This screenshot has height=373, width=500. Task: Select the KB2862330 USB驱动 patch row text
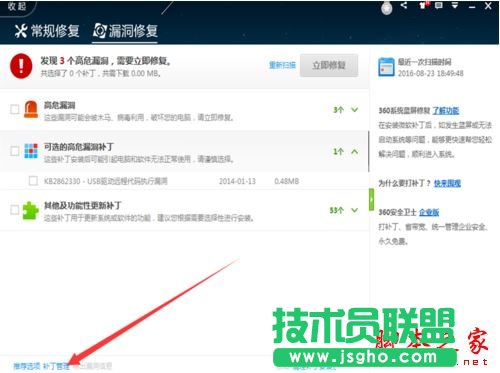click(106, 181)
